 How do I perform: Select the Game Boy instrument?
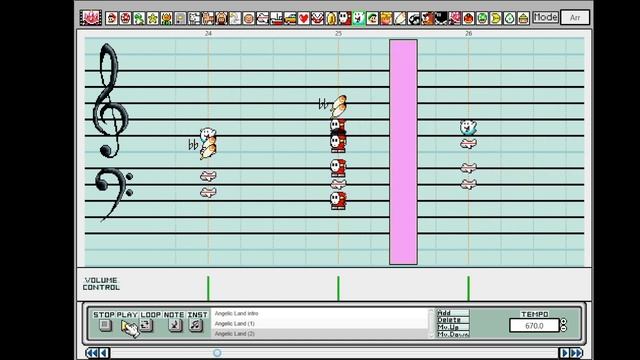[180, 18]
